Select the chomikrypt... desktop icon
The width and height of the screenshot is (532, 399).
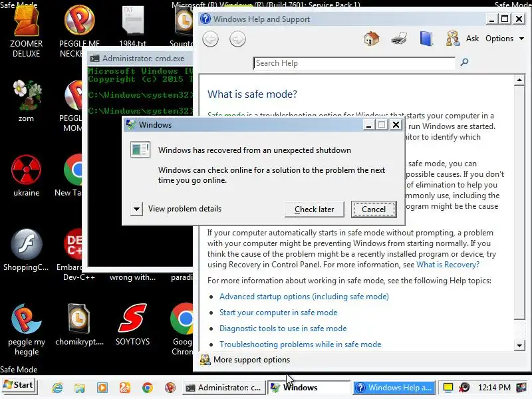[79, 325]
